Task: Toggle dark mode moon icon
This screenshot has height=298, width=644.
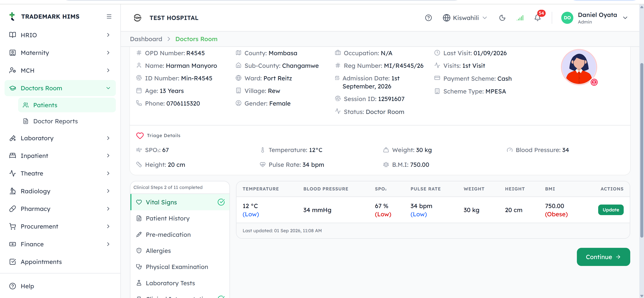Action: (502, 18)
